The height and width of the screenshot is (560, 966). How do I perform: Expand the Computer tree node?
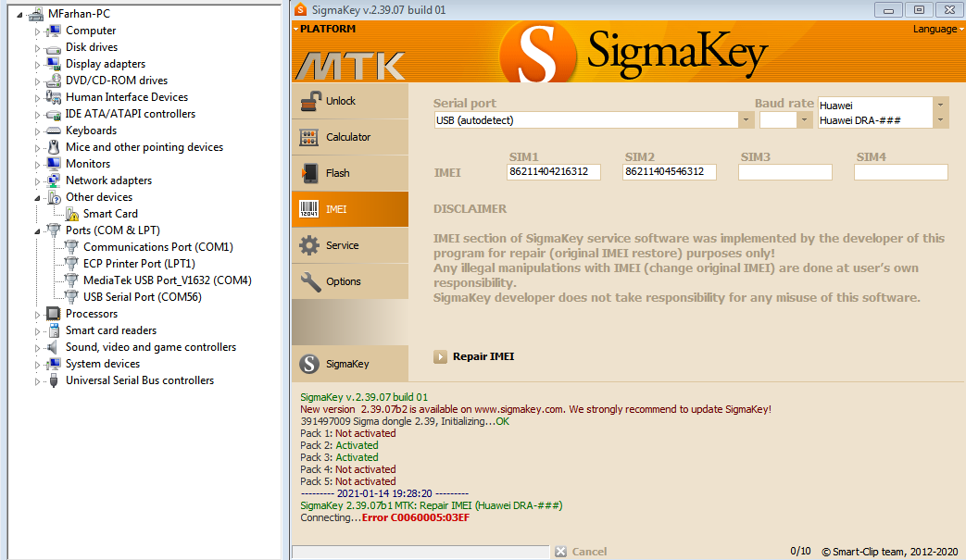tap(38, 31)
